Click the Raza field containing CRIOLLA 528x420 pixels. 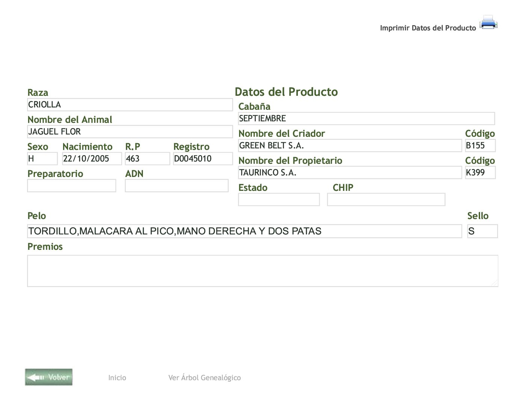point(130,105)
